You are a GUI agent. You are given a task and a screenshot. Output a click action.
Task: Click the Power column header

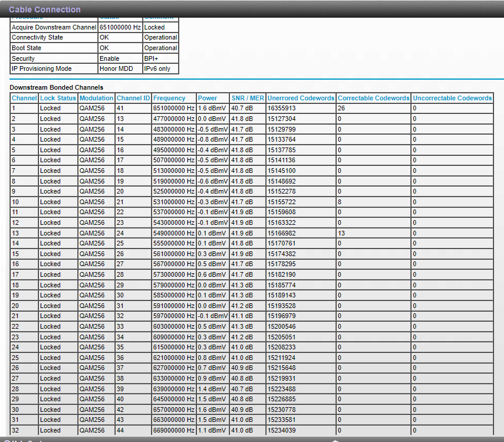207,98
